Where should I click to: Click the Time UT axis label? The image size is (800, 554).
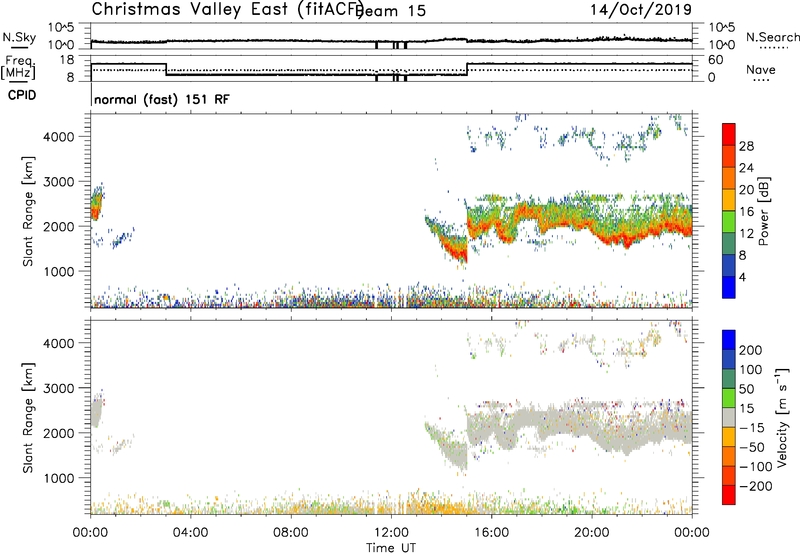391,547
